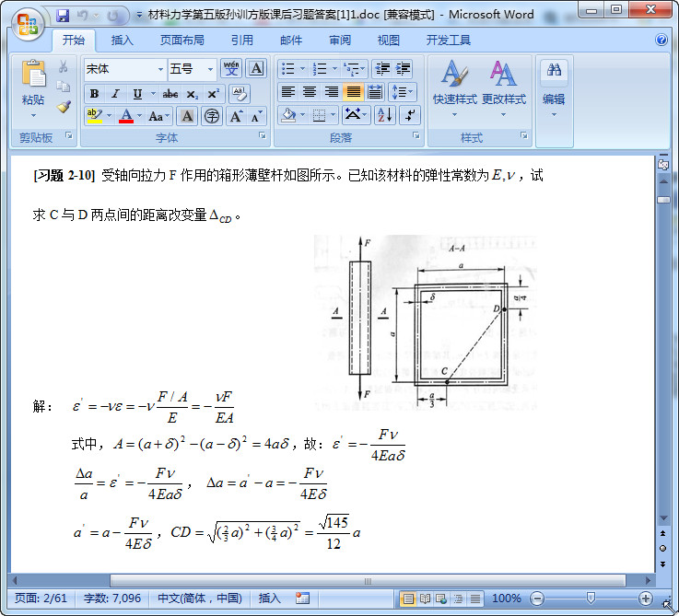This screenshot has height=616, width=679.
Task: Show or hide paragraph marks
Action: (409, 115)
